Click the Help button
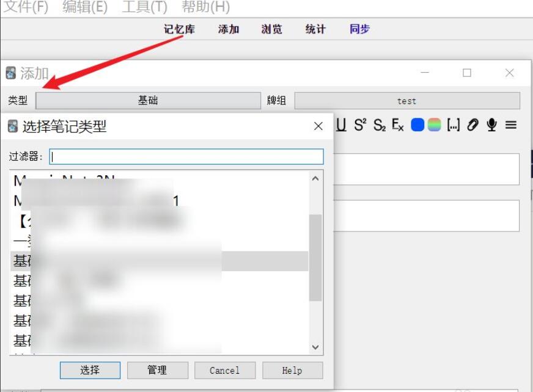 (x=292, y=370)
